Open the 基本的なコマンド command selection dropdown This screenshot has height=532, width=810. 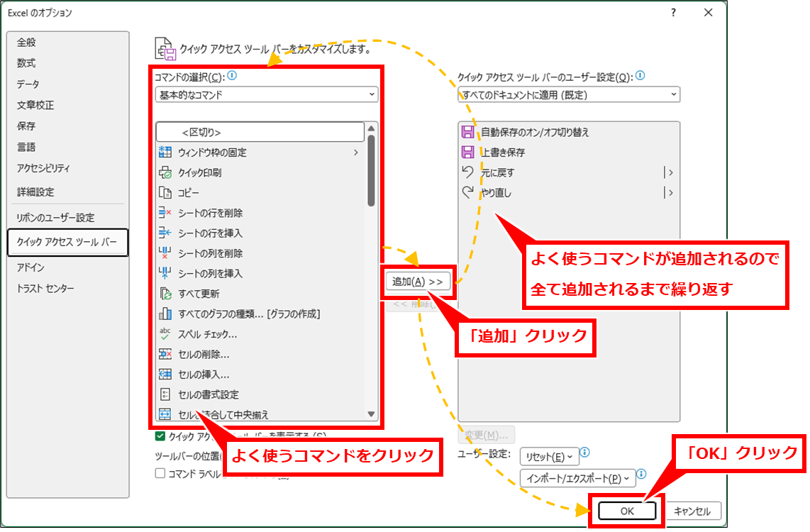click(x=267, y=94)
